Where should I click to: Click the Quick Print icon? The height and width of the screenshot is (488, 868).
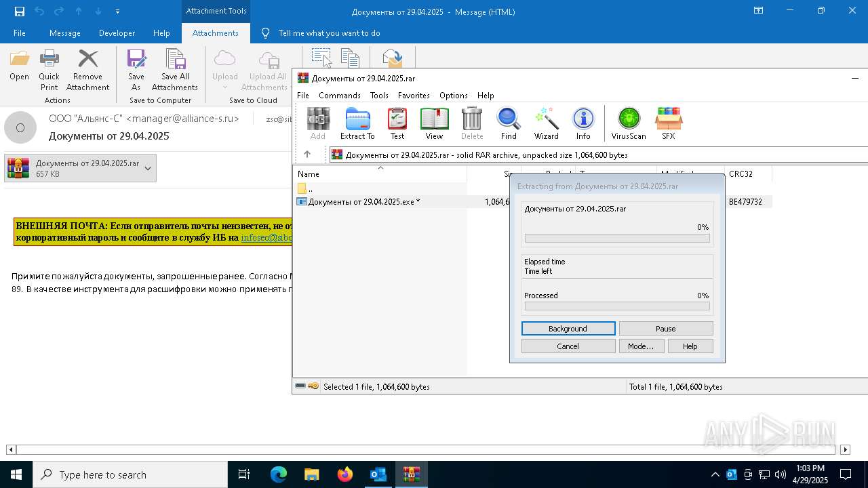[49, 70]
